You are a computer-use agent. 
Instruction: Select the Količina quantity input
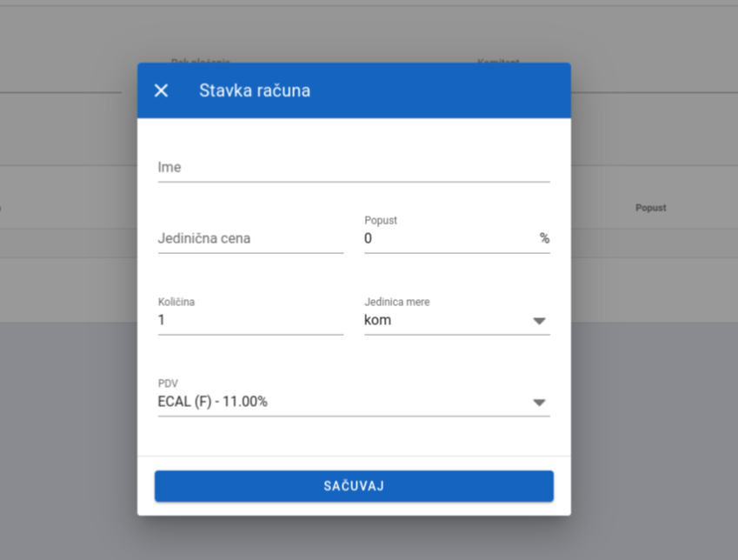250,320
